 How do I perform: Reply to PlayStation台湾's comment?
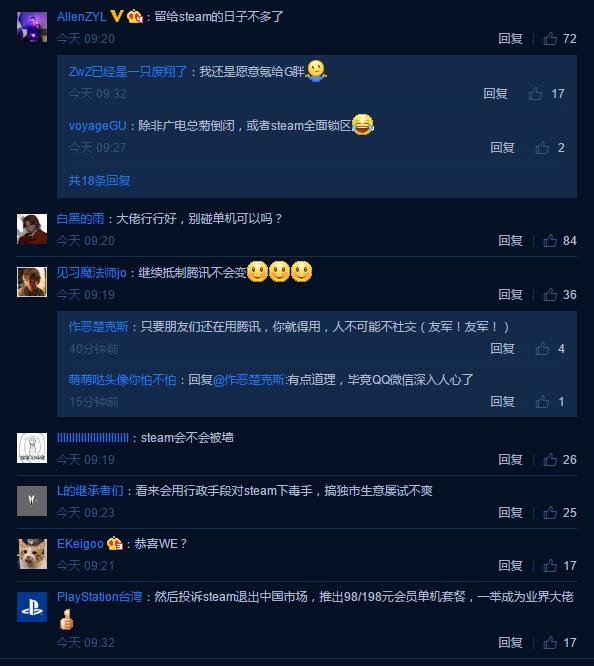(510, 643)
